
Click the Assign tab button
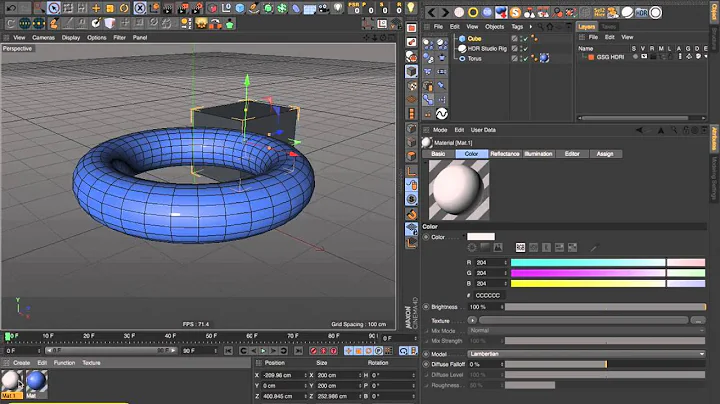point(605,154)
